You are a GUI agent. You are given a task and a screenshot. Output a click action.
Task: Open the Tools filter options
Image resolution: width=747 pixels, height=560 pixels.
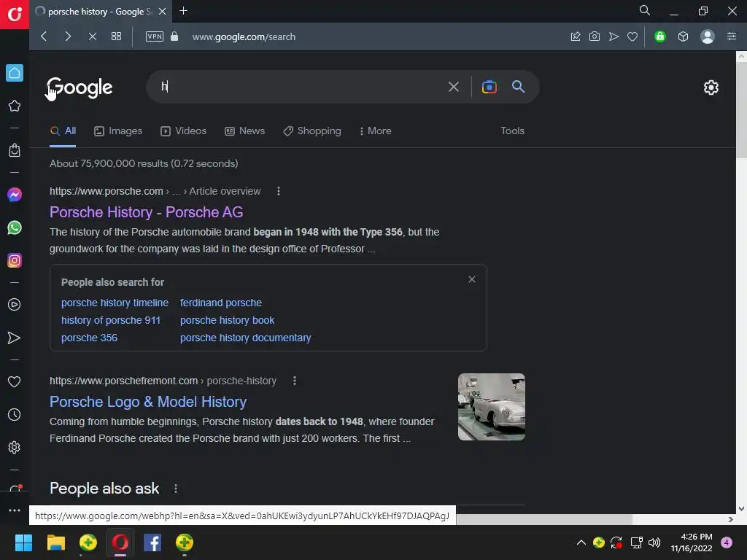coord(512,131)
